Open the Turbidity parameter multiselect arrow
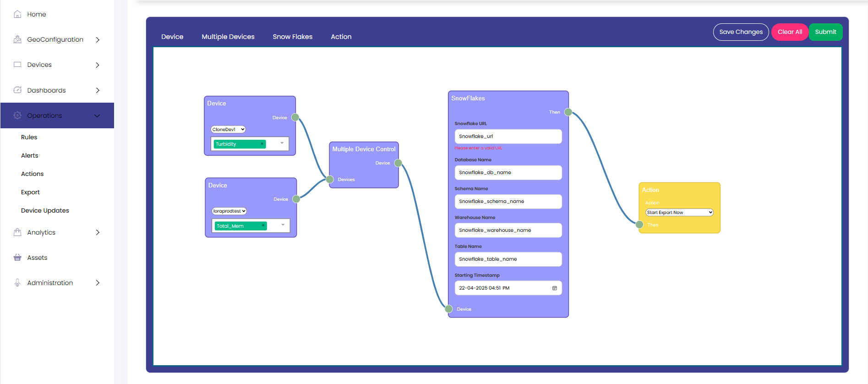The width and height of the screenshot is (868, 384). pyautogui.click(x=282, y=143)
